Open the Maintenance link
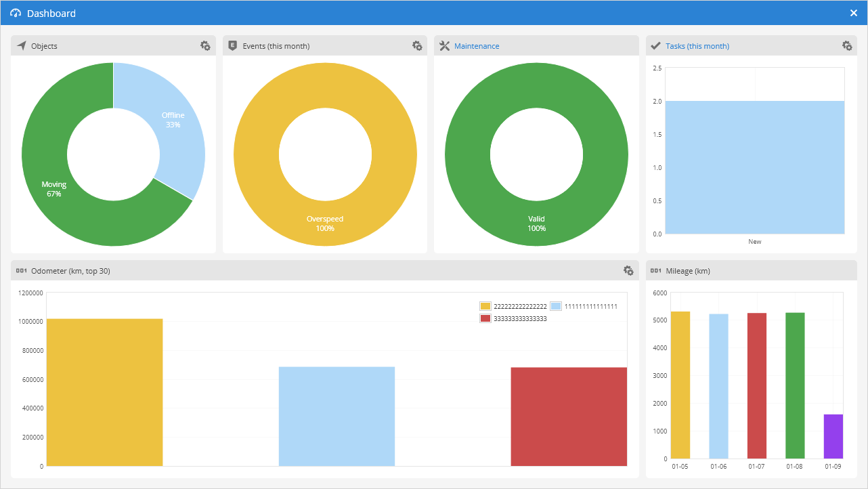868x489 pixels. click(477, 46)
